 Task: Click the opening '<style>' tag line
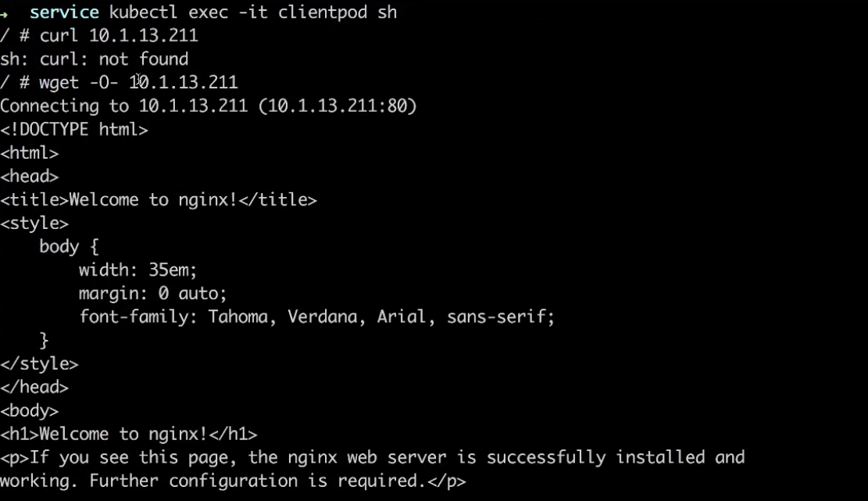(x=34, y=223)
